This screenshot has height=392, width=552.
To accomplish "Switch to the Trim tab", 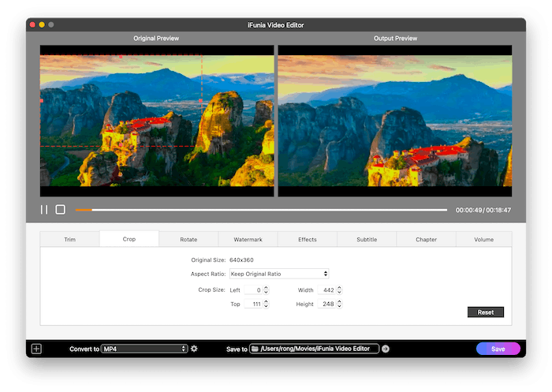I will click(x=70, y=239).
